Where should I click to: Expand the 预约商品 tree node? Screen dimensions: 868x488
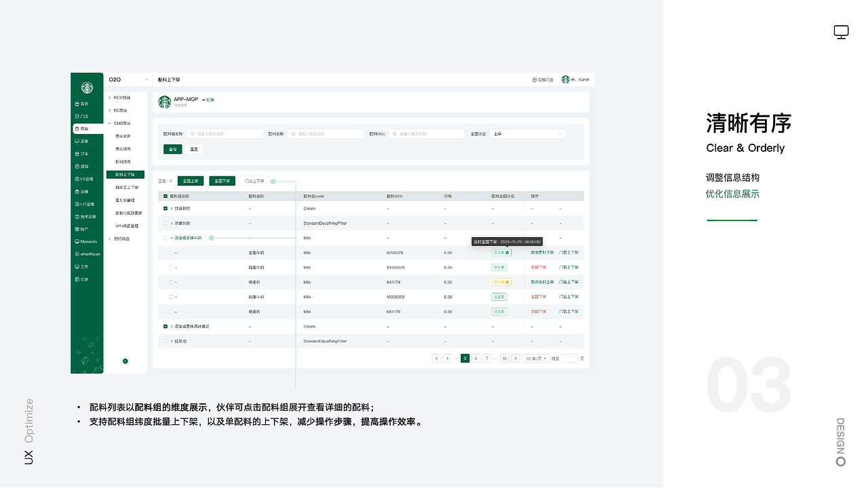click(x=109, y=239)
